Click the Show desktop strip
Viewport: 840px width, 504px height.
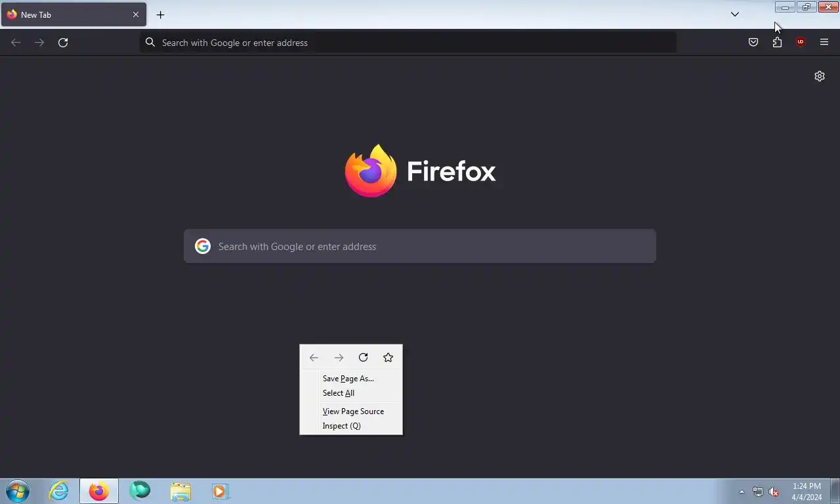(x=835, y=492)
